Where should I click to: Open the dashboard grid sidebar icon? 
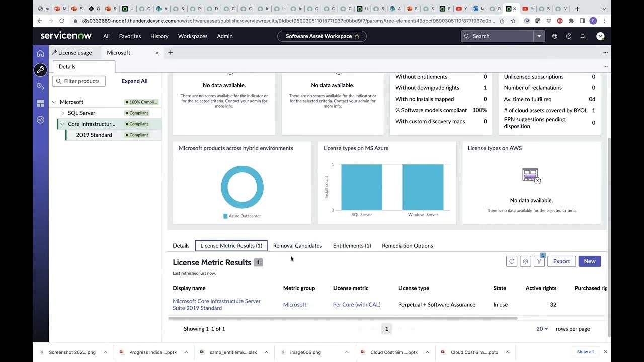click(x=41, y=103)
